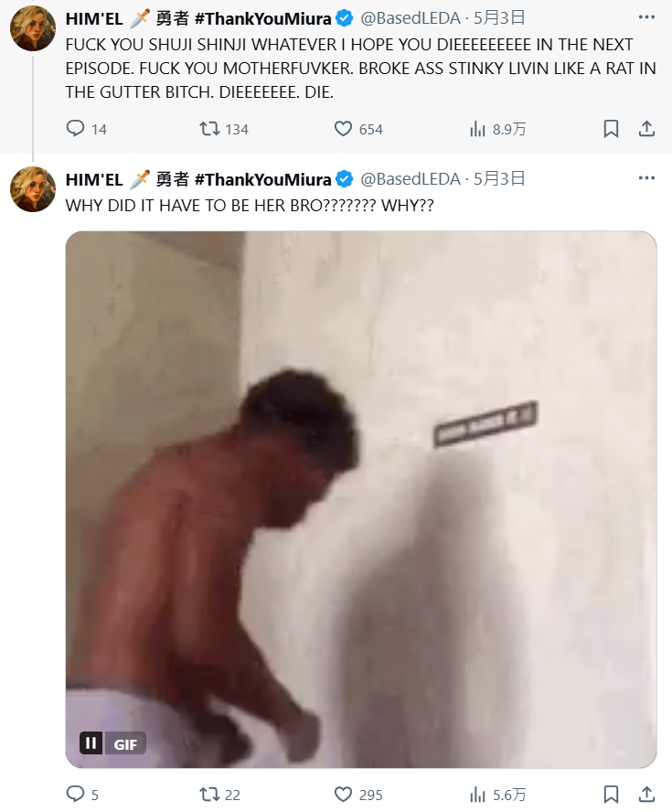The width and height of the screenshot is (672, 812).
Task: Like the first tweet with 654 likes
Action: [x=358, y=128]
